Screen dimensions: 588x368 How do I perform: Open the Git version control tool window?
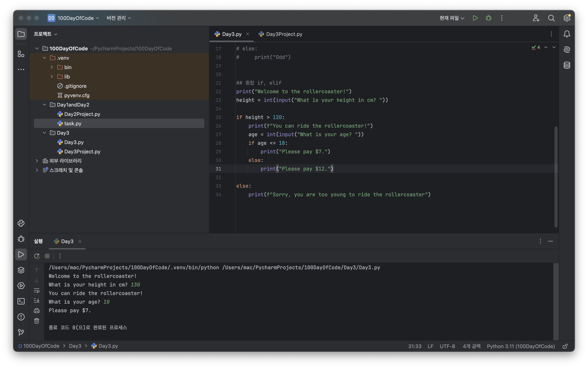click(21, 332)
